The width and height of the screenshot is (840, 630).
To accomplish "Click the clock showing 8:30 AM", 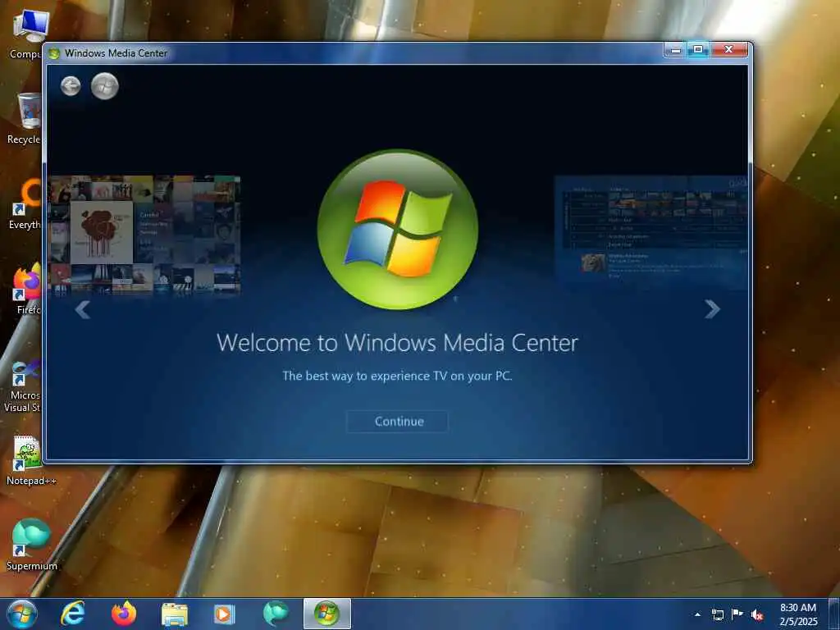I will [798, 614].
